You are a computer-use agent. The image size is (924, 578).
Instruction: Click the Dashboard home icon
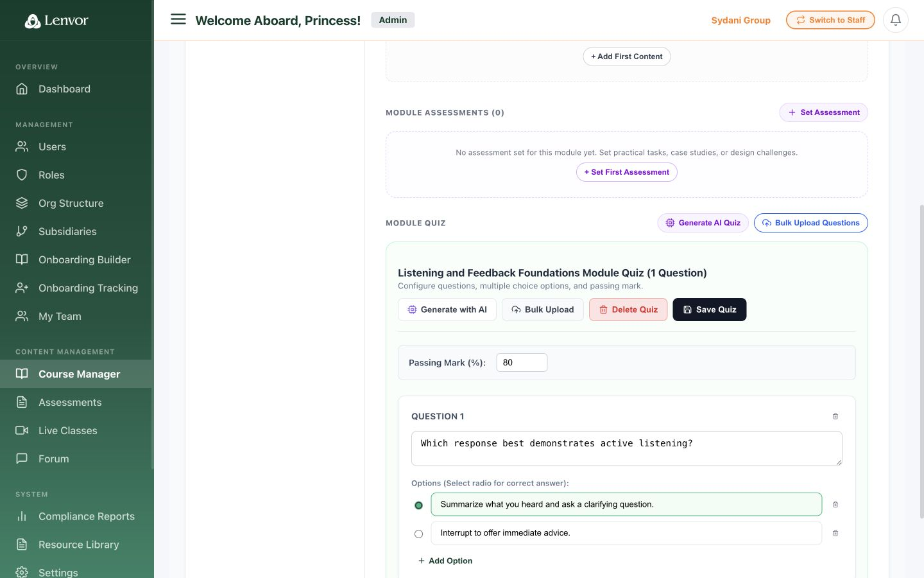coord(22,89)
